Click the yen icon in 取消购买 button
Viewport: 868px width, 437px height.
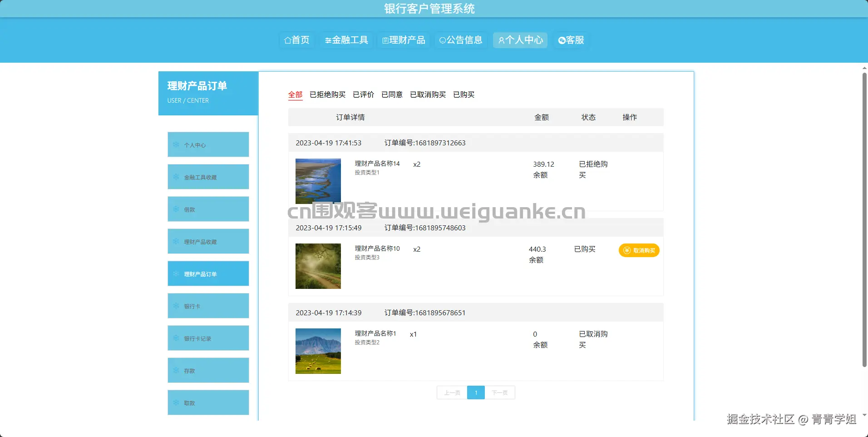[x=627, y=250]
